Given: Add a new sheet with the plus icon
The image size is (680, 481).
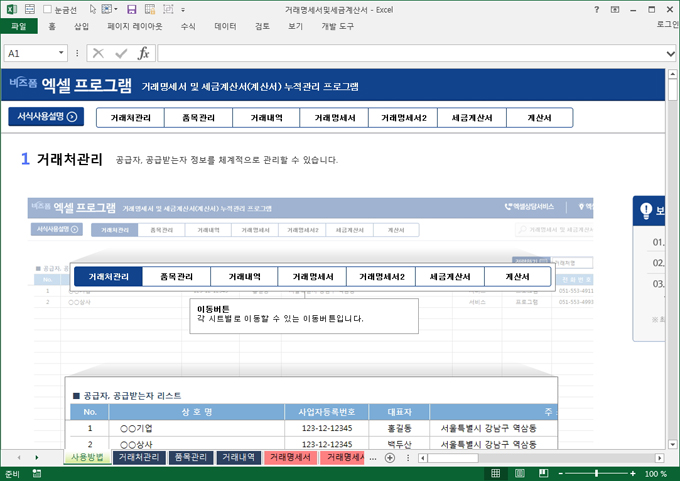Looking at the screenshot, I should coord(390,458).
